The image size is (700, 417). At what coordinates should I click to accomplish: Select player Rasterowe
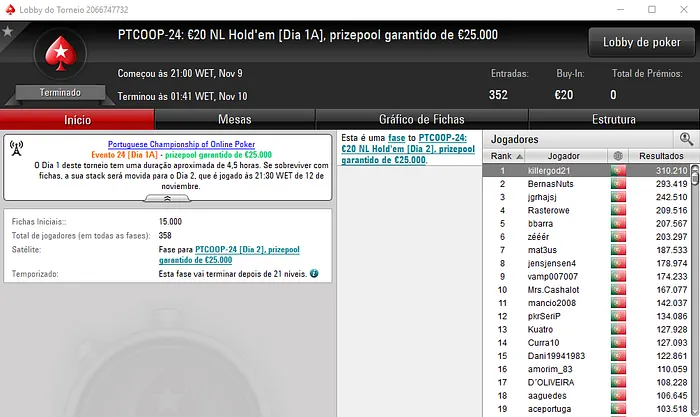[549, 210]
